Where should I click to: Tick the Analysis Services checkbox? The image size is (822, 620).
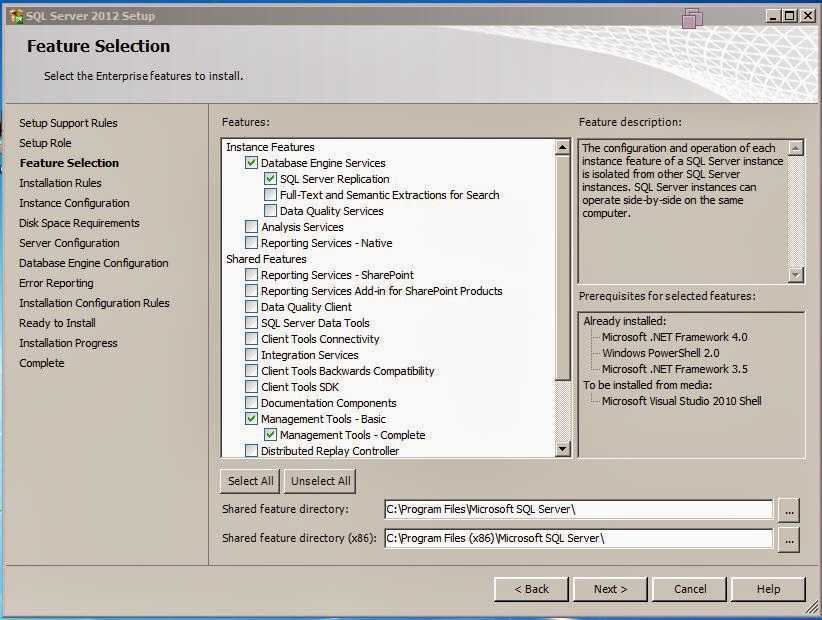tap(251, 226)
